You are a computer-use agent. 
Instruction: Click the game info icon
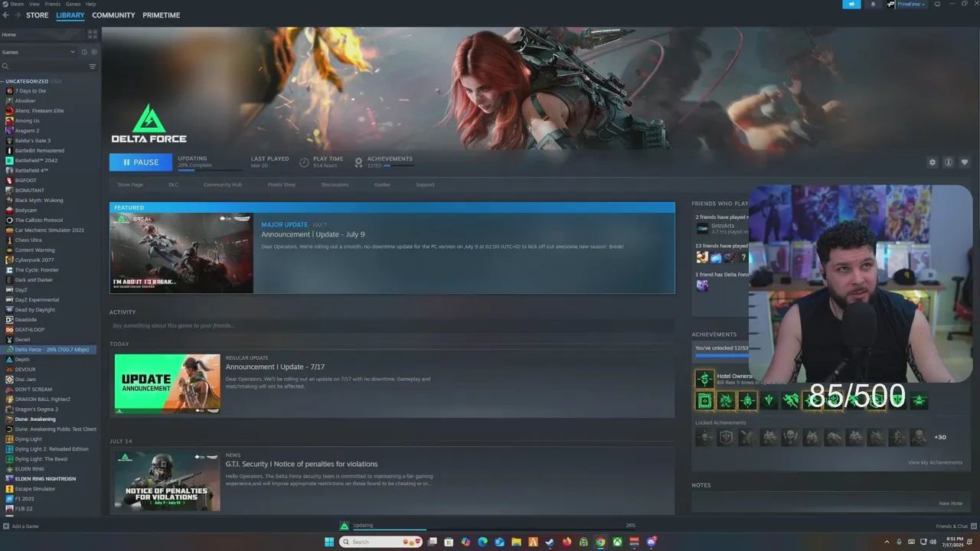click(x=948, y=162)
